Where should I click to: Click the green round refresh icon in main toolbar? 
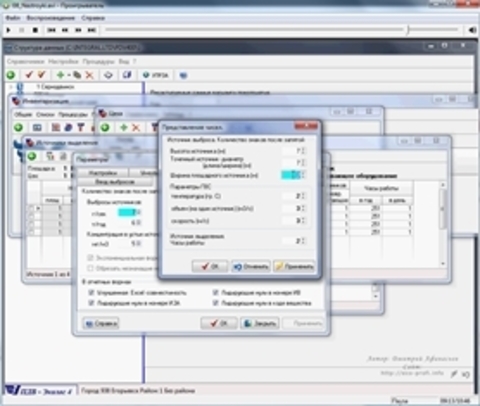(x=11, y=75)
